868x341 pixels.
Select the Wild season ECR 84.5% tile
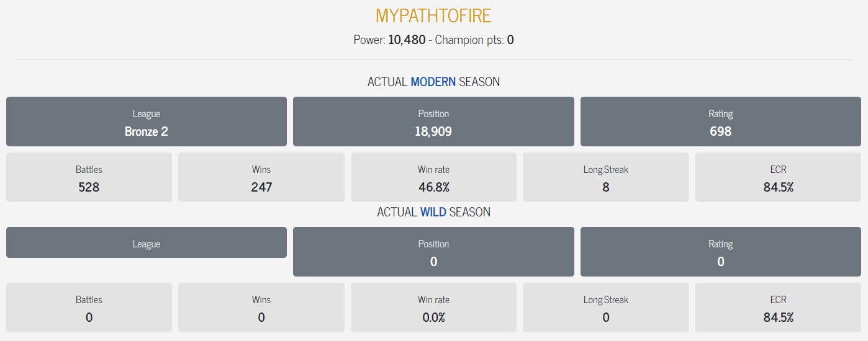[x=779, y=308]
